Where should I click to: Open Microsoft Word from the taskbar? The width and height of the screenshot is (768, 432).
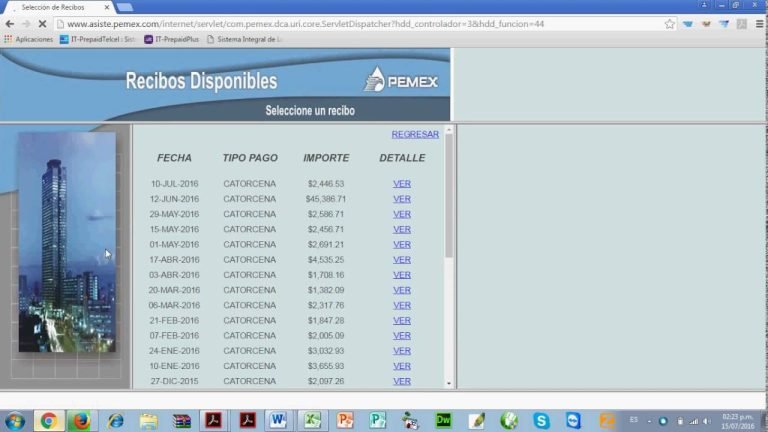pos(278,421)
